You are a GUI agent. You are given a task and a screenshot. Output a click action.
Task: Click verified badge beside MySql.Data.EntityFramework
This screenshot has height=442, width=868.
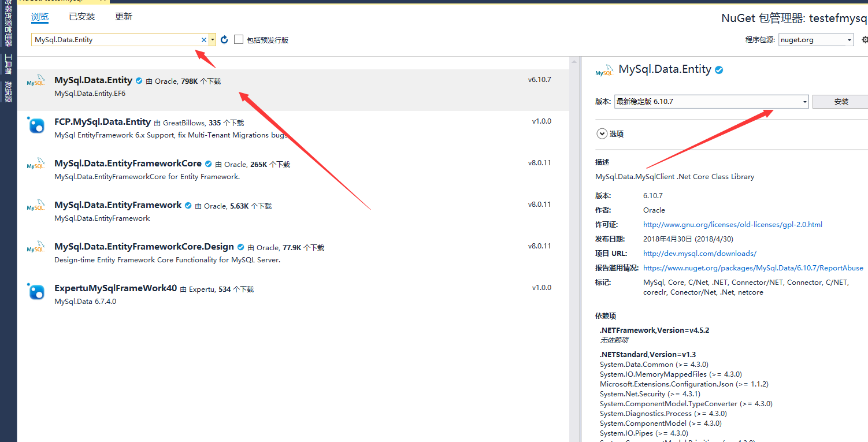(188, 206)
